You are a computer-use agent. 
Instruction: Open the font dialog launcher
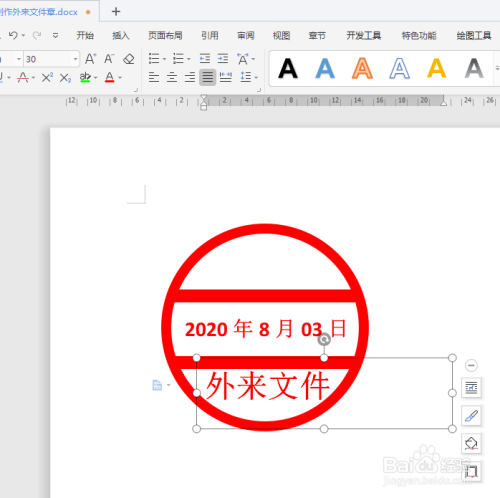[136, 90]
